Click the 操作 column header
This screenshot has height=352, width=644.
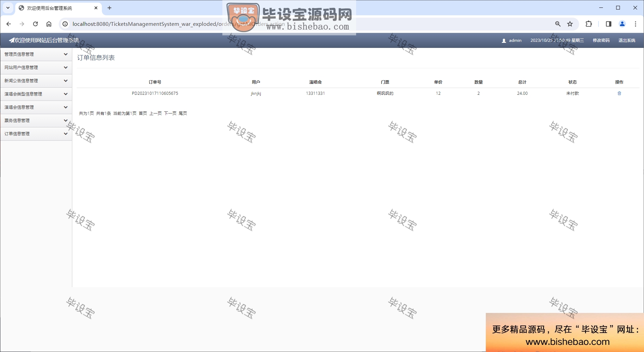(619, 82)
